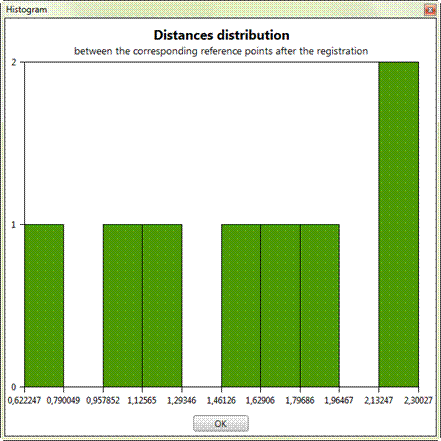Click the y-axis label 0
441x441 pixels.
point(13,387)
